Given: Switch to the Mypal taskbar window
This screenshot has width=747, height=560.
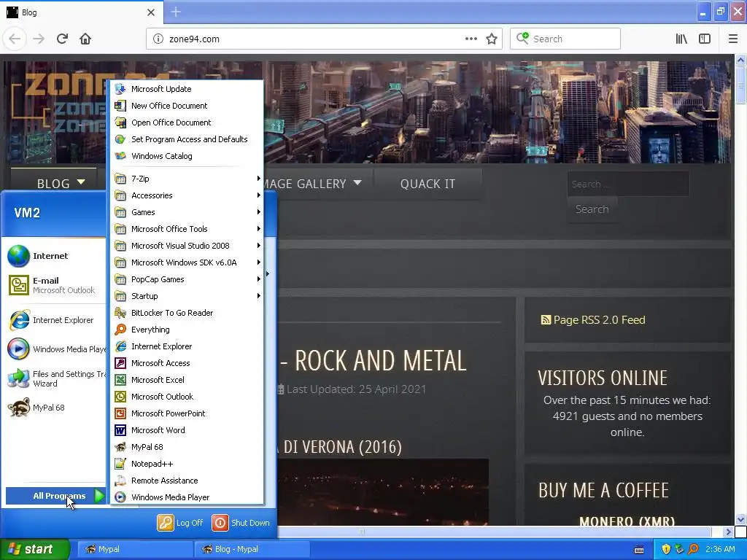Looking at the screenshot, I should click(x=135, y=550).
